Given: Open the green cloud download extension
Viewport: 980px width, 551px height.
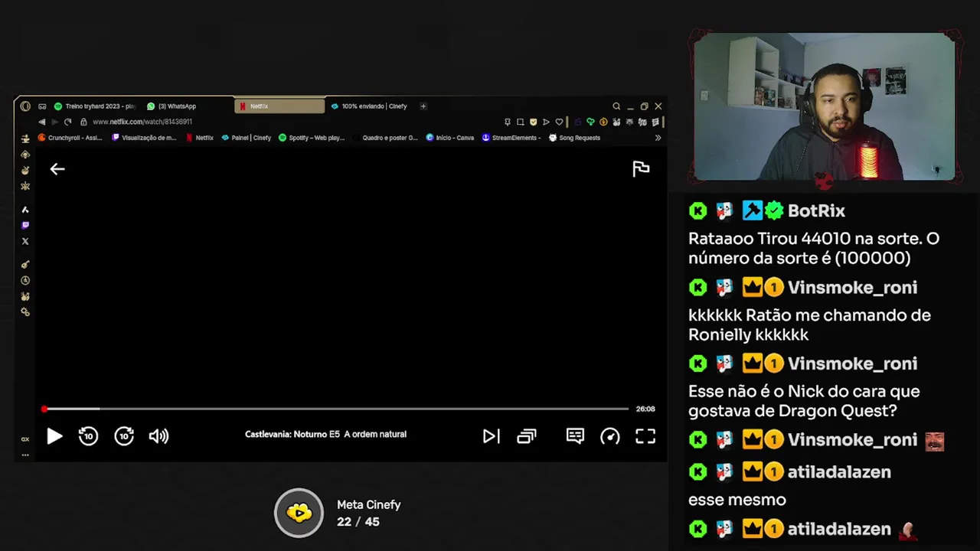Looking at the screenshot, I should coord(590,122).
